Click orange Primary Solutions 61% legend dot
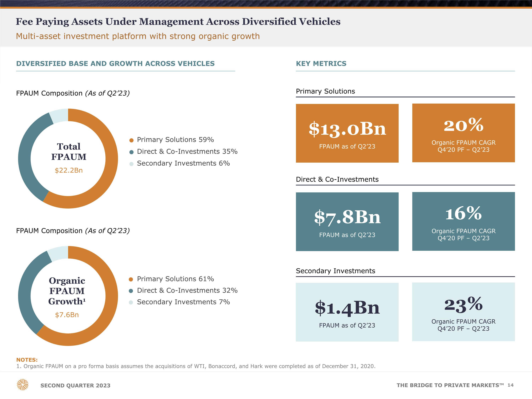 pyautogui.click(x=131, y=279)
